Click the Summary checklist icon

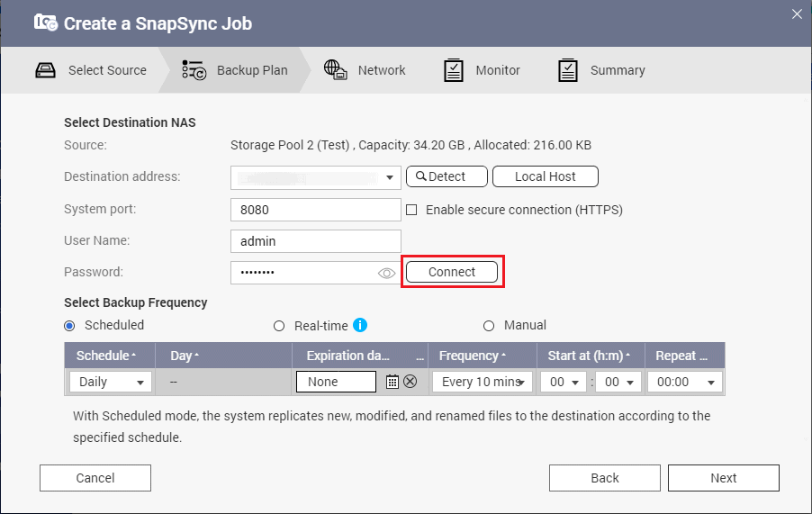pos(567,70)
